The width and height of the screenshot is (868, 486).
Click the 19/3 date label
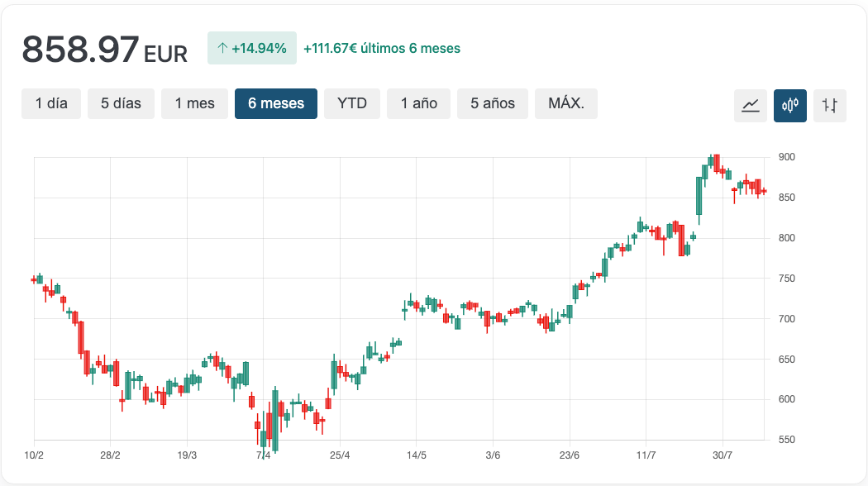click(x=187, y=455)
